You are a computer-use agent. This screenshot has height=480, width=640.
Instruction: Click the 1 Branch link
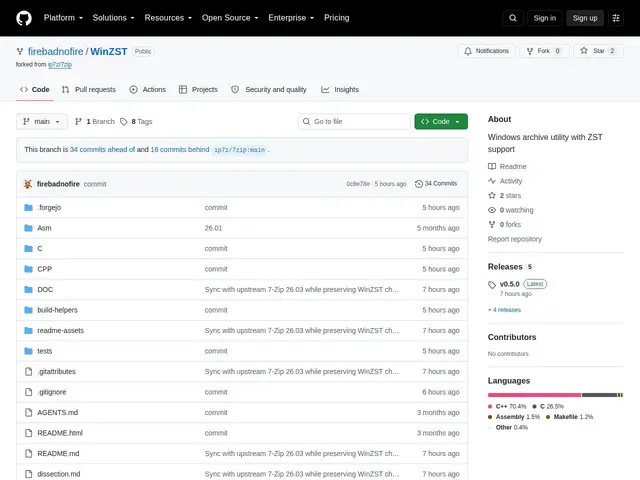95,122
